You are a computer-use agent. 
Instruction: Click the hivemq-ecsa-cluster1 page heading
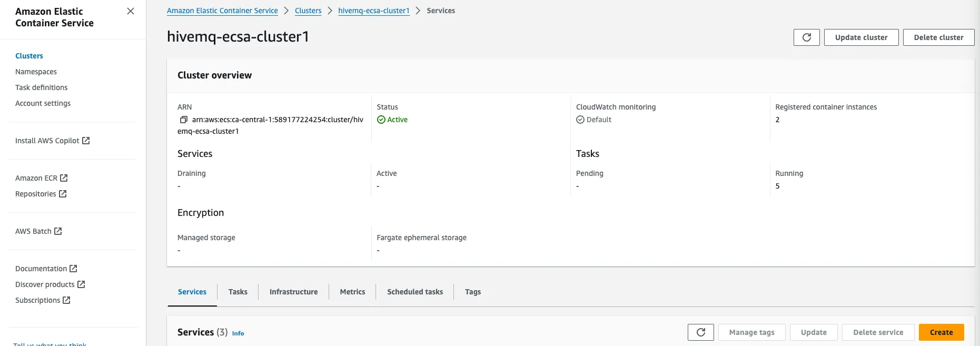coord(238,36)
